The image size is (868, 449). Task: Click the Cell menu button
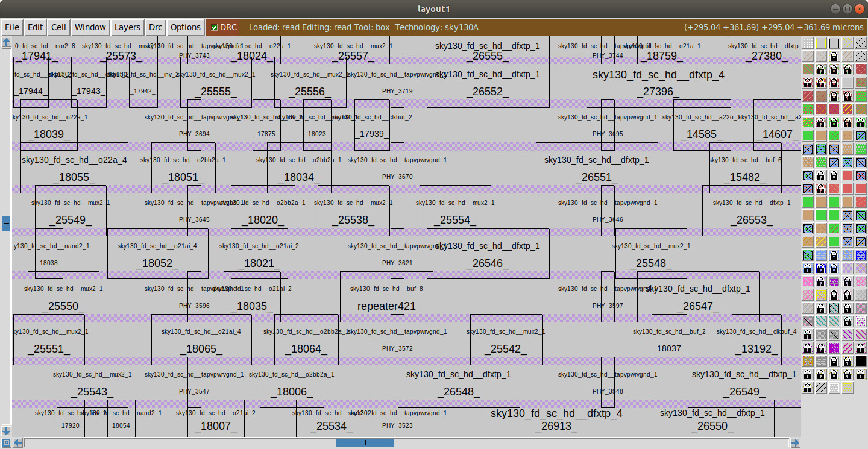pos(58,27)
